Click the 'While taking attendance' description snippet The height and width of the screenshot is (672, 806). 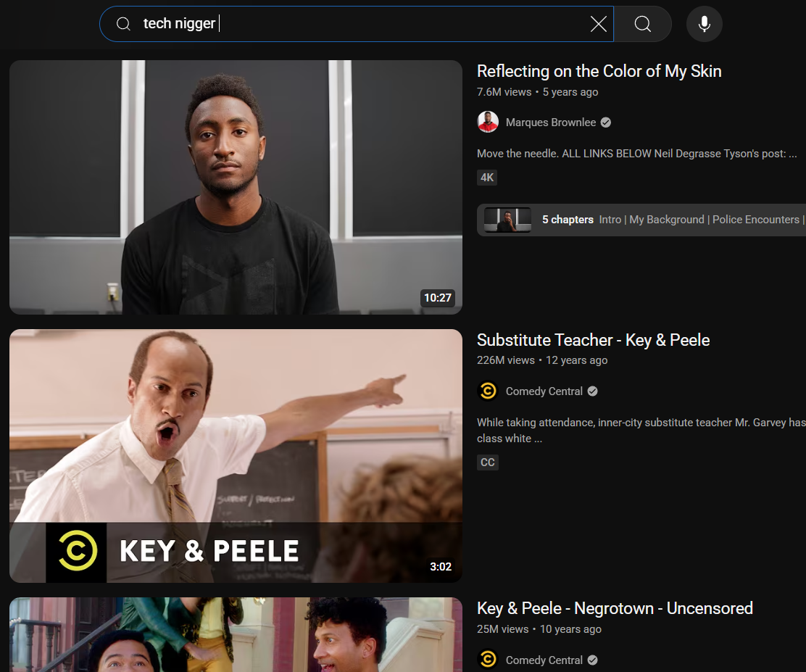coord(641,431)
